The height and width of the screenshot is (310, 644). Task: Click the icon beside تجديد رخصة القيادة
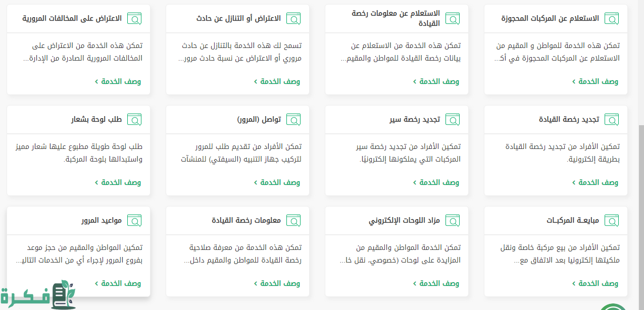(x=611, y=120)
